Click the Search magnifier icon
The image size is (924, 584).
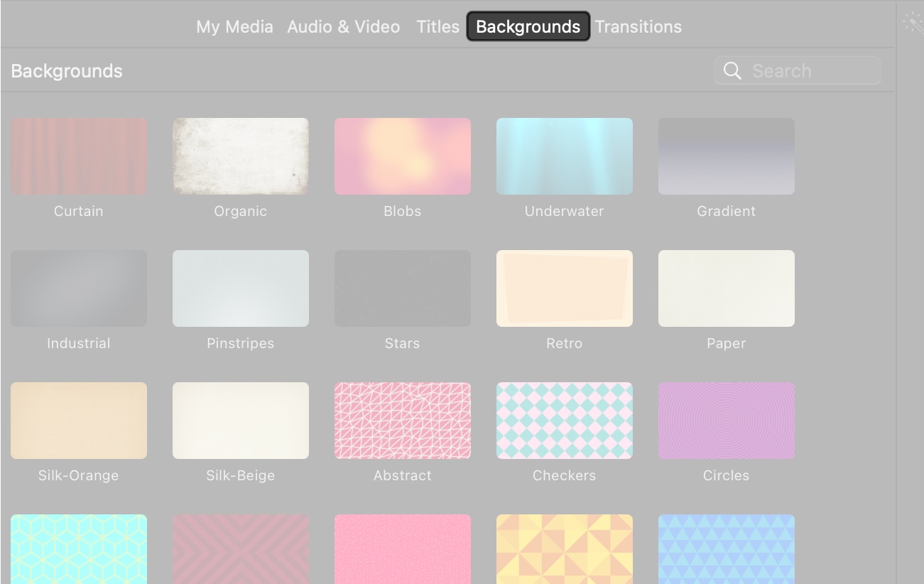733,70
